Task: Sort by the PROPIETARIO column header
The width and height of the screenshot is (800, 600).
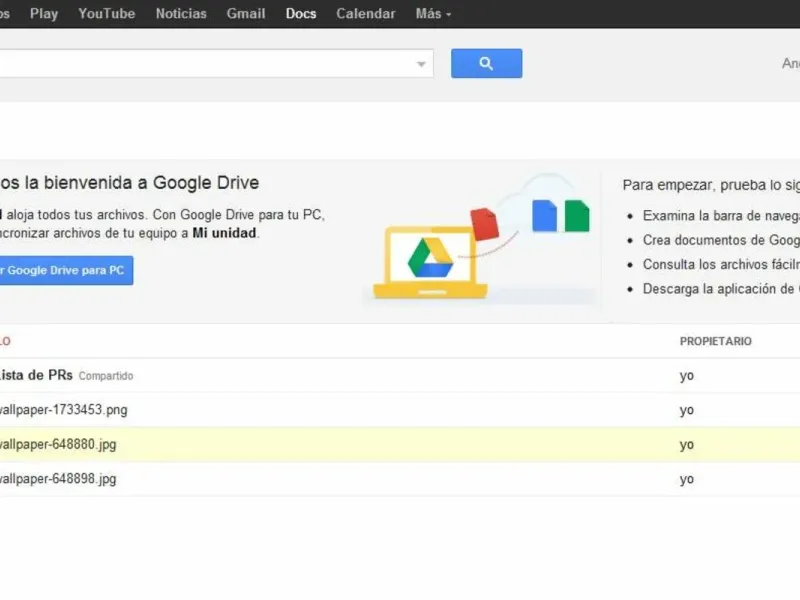Action: pos(716,342)
